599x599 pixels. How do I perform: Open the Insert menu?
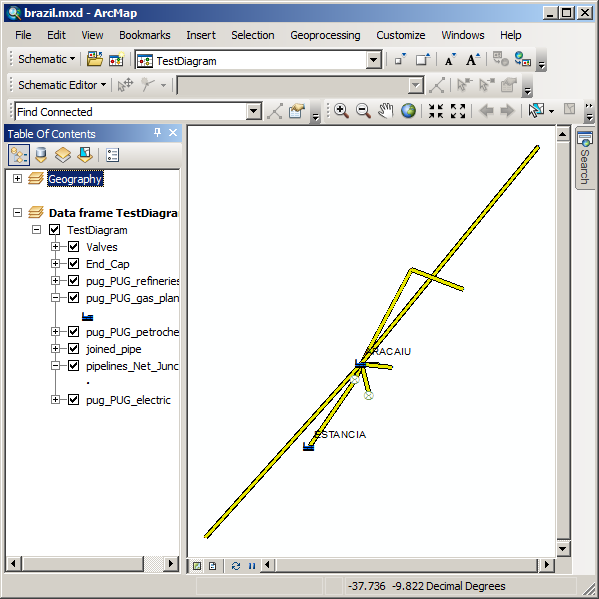201,35
